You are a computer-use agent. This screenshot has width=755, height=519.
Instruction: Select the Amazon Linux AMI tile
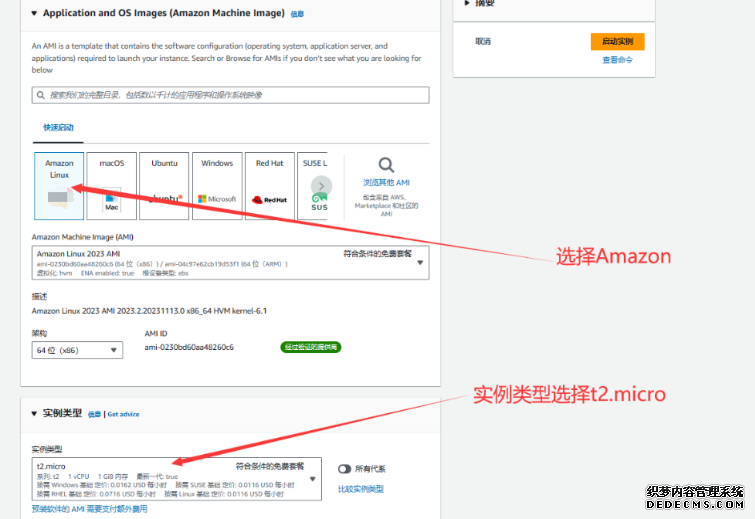pyautogui.click(x=59, y=185)
